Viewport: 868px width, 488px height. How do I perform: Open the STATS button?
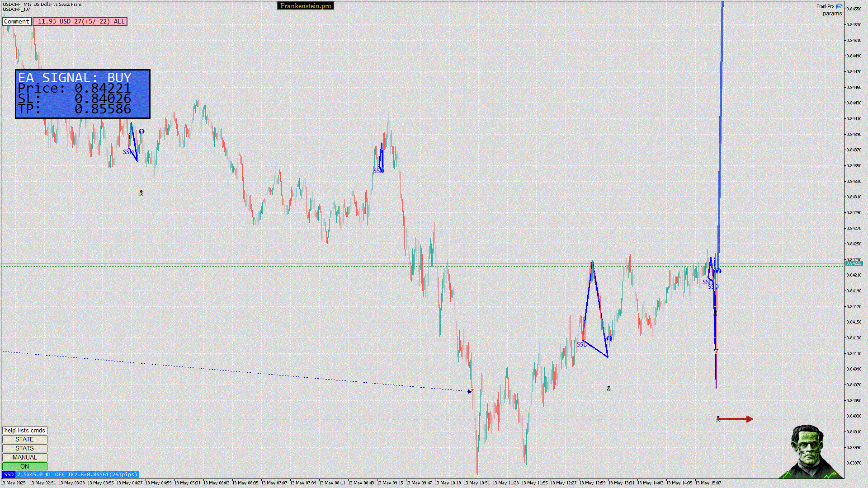tap(24, 448)
